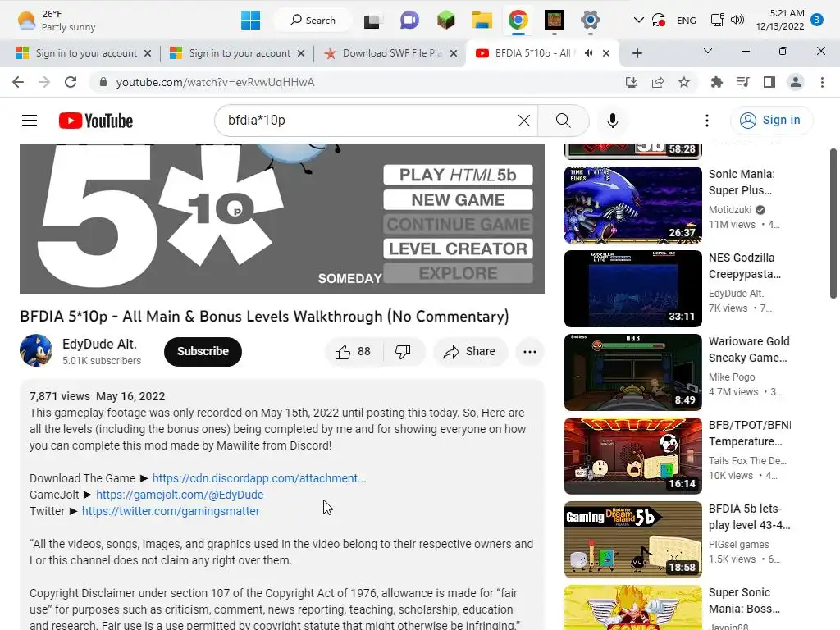The image size is (840, 630).
Task: Open BFB/TPOT/BFNI Temperature thumbnail
Action: pyautogui.click(x=632, y=455)
